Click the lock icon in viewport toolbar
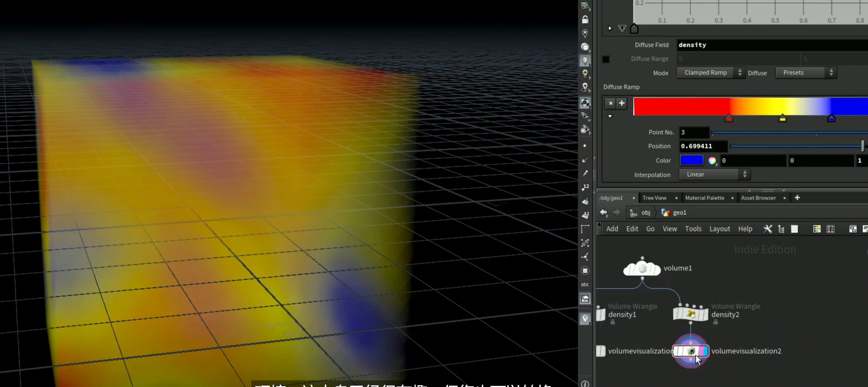The image size is (868, 387). 585,20
